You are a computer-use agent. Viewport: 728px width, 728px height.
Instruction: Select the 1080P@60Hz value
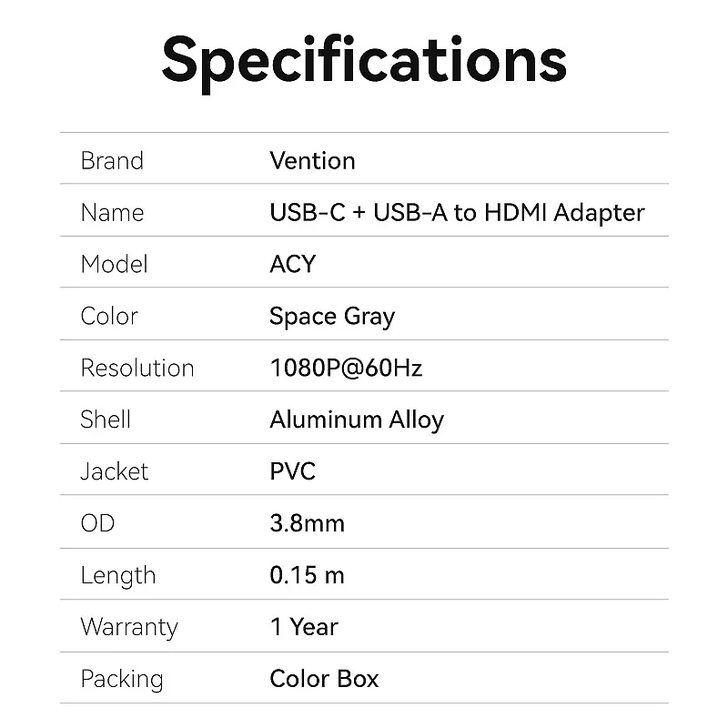click(x=346, y=369)
